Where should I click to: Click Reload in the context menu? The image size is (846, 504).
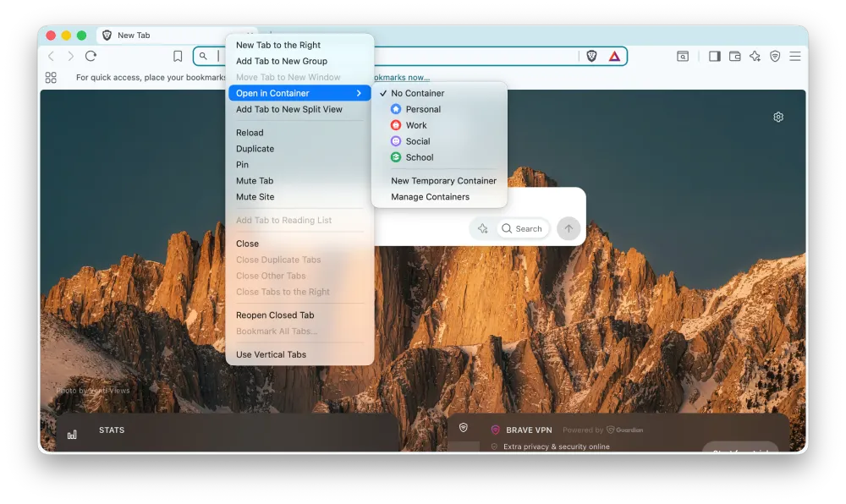(299, 133)
